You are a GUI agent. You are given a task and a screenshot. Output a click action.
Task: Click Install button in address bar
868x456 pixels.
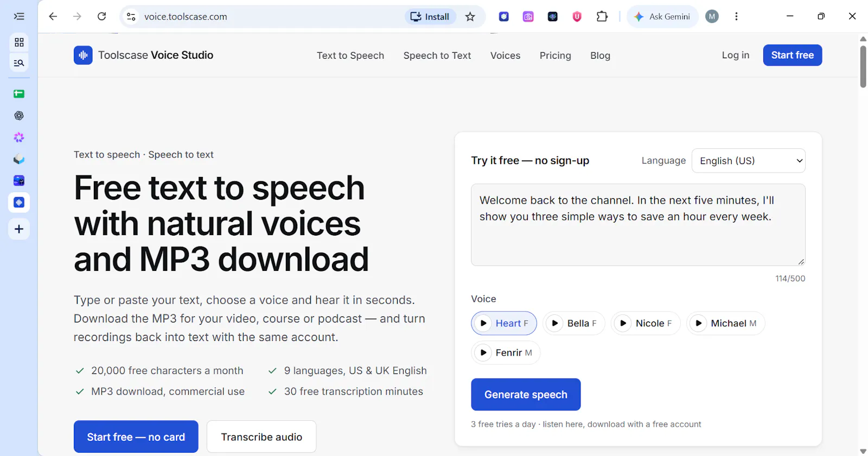tap(430, 16)
